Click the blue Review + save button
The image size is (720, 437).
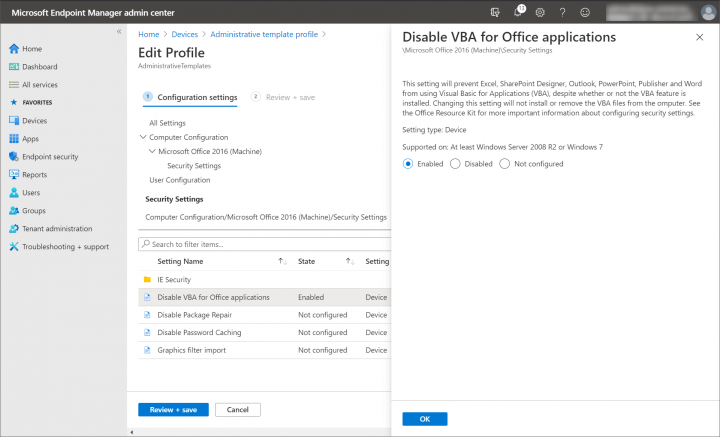pos(174,410)
